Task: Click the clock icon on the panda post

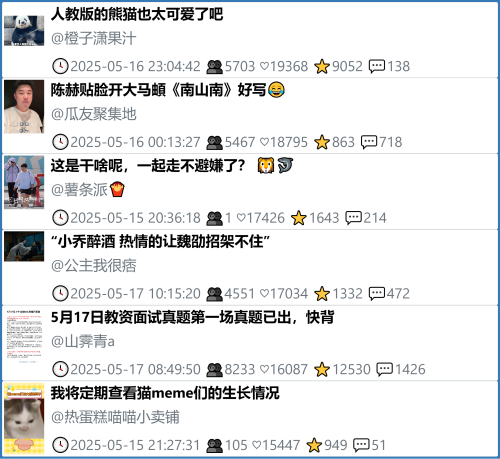Action: (x=60, y=66)
